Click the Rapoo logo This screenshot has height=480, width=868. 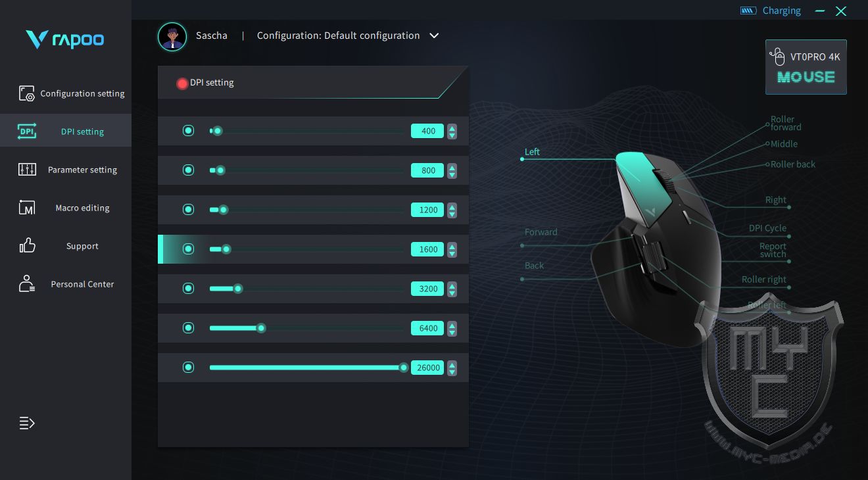coord(65,39)
